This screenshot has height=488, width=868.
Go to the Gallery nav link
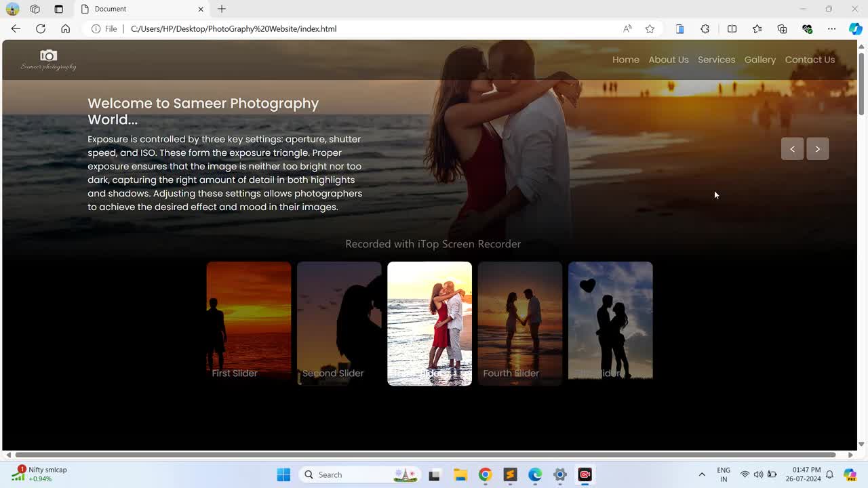pyautogui.click(x=759, y=60)
